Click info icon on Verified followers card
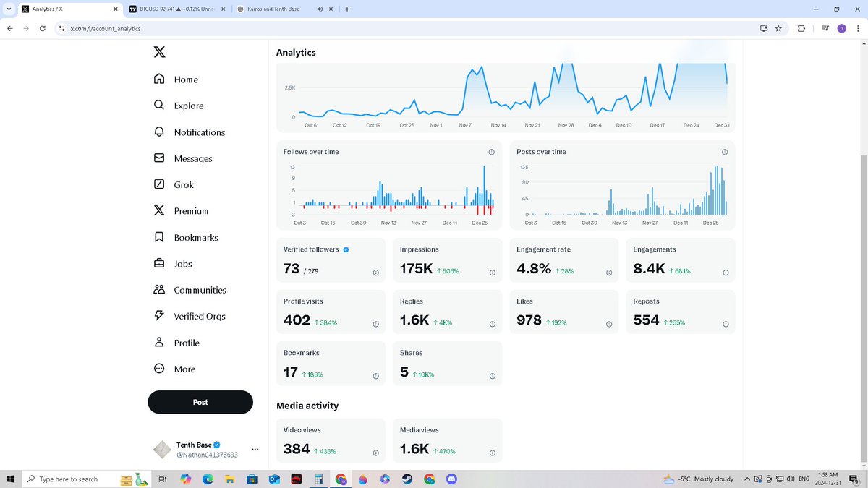The height and width of the screenshot is (488, 868). pyautogui.click(x=375, y=273)
